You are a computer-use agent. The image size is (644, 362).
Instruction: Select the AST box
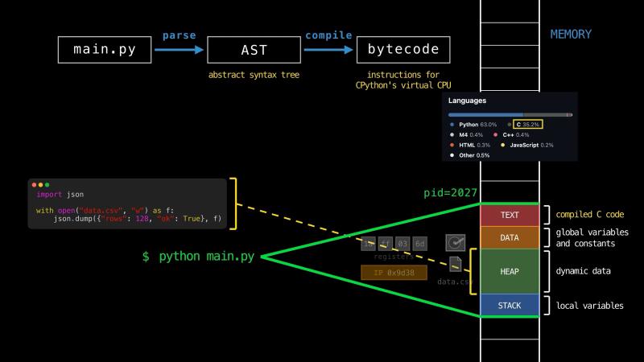[254, 50]
